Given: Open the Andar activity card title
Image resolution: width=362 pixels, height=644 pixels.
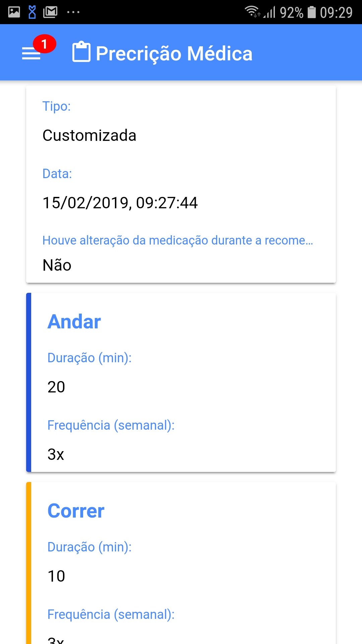Looking at the screenshot, I should coord(74,322).
